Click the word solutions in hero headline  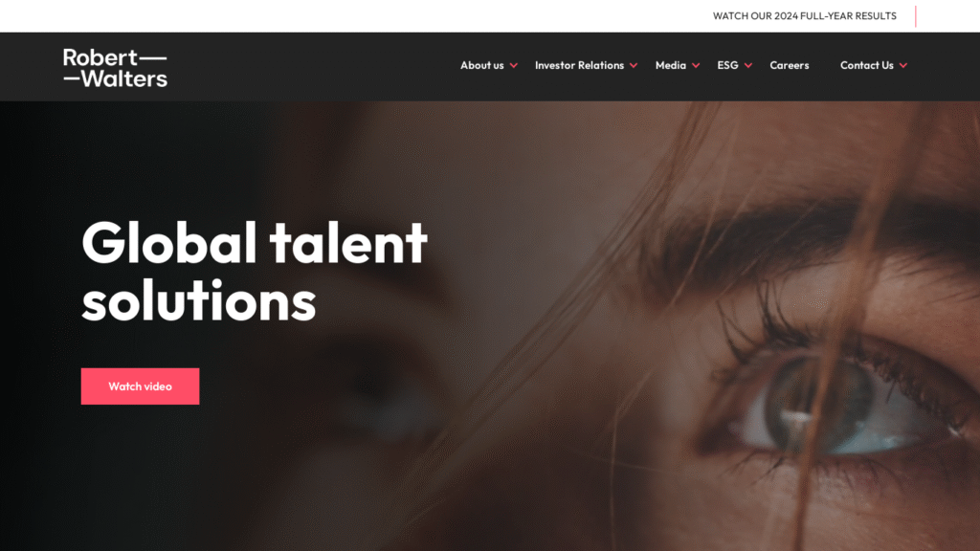(199, 301)
